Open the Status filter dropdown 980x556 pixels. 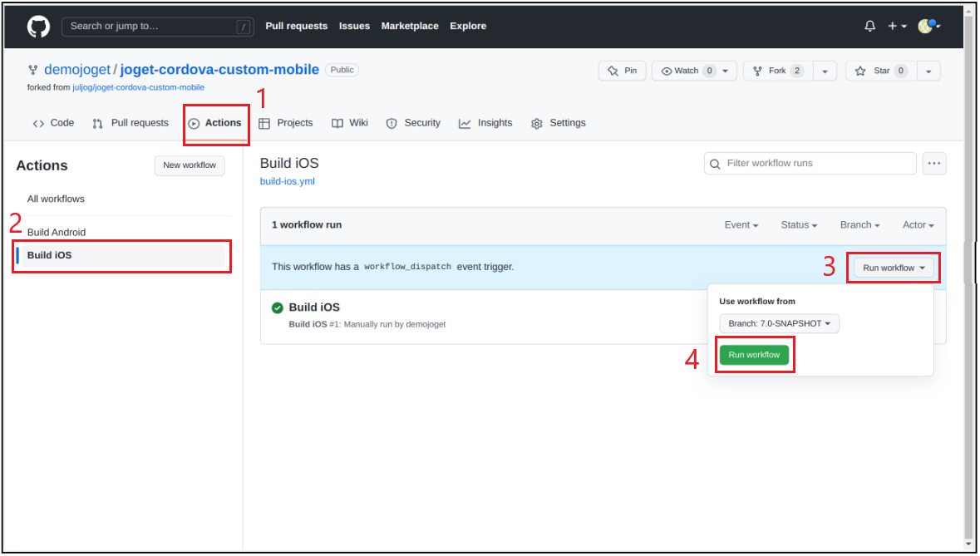tap(799, 225)
